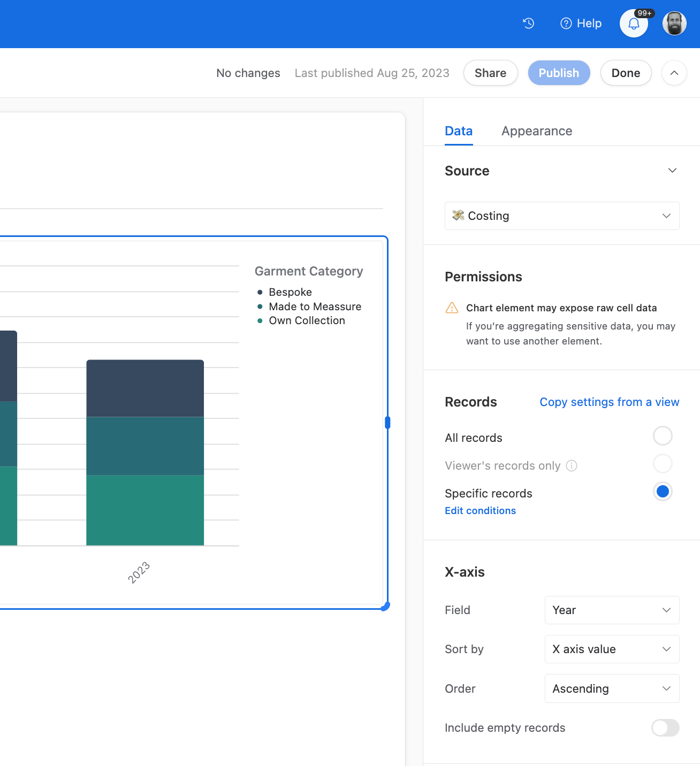Click Last published Aug 25, 2023 text

point(372,73)
